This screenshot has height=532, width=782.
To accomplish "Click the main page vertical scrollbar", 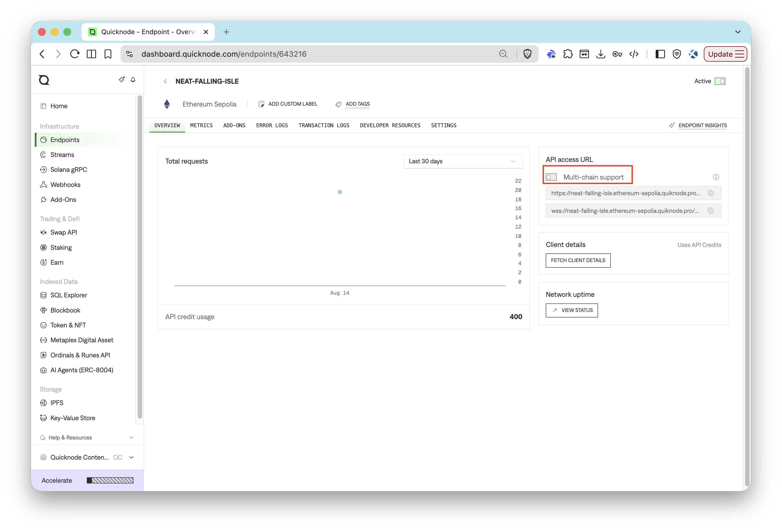I will click(747, 276).
